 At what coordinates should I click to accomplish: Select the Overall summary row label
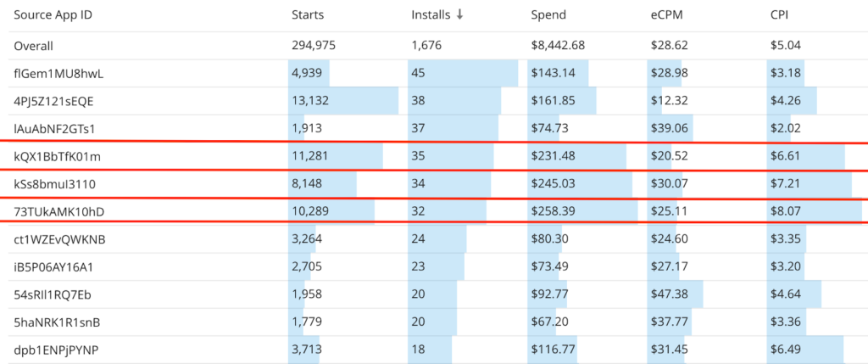point(33,45)
